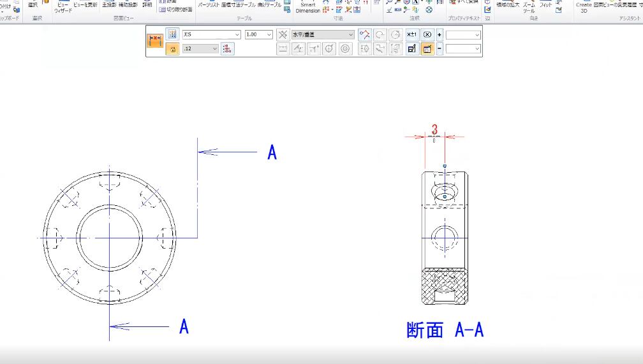Click the calculator-style properties icon left of JIS
Image resolution: width=643 pixels, height=364 pixels.
(172, 34)
